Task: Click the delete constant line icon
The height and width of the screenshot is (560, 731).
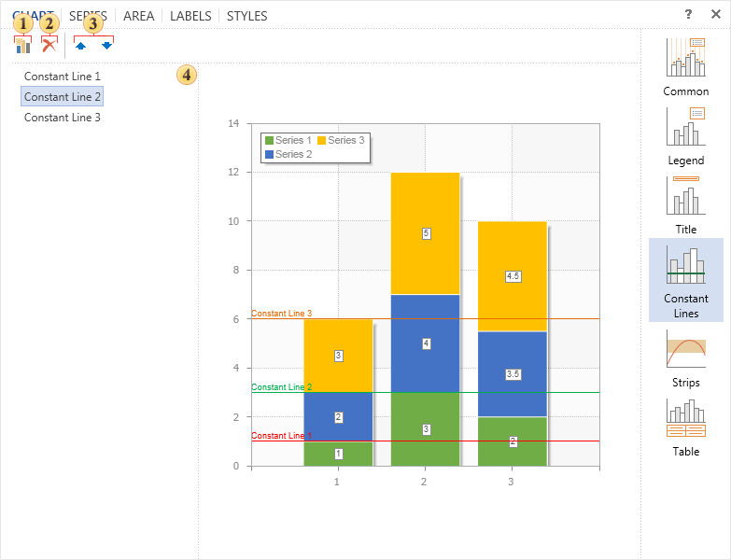Action: pyautogui.click(x=49, y=45)
